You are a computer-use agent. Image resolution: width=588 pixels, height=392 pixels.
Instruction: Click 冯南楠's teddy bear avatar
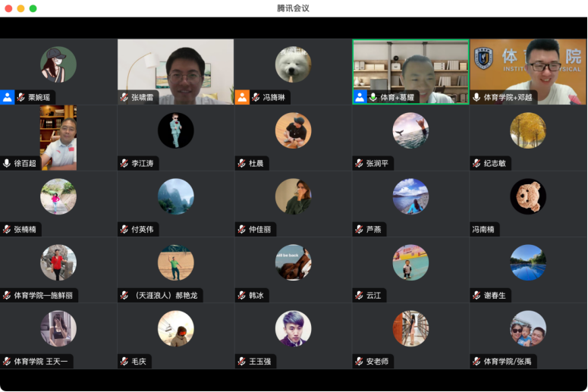(x=528, y=196)
